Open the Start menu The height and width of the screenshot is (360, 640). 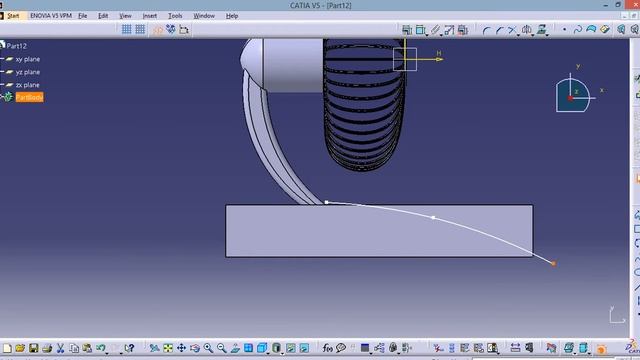coord(13,16)
